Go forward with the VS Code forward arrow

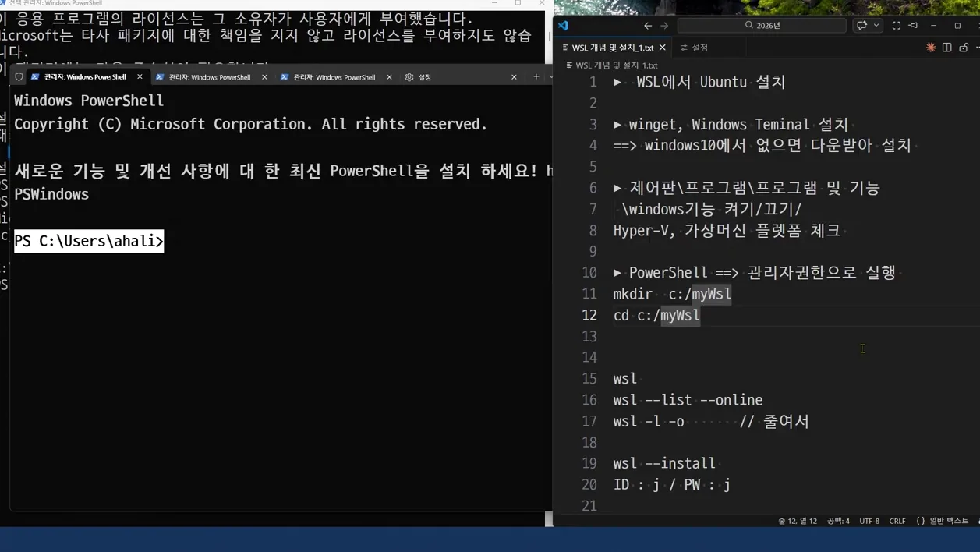[664, 26]
